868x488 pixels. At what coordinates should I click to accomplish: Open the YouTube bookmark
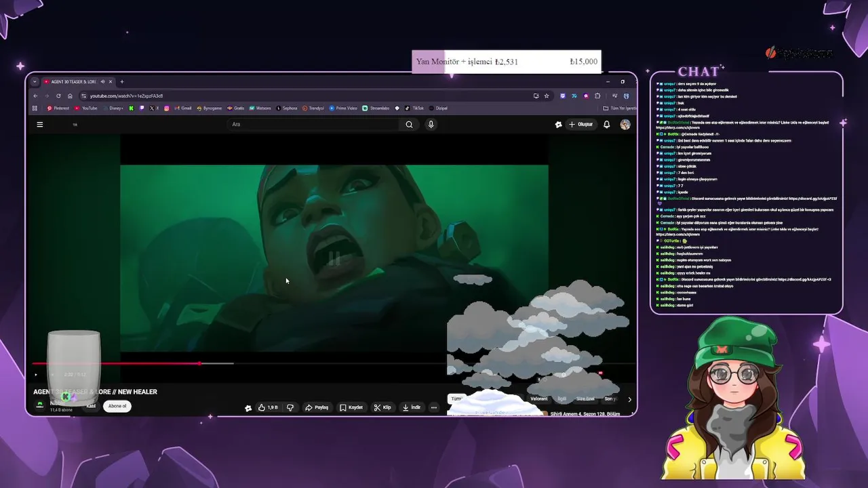point(86,108)
